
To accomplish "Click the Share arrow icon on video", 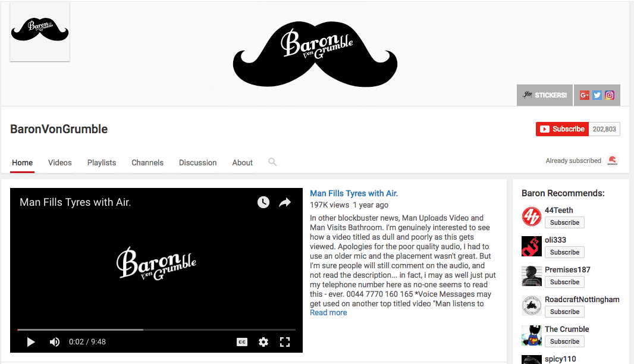I will pos(285,202).
